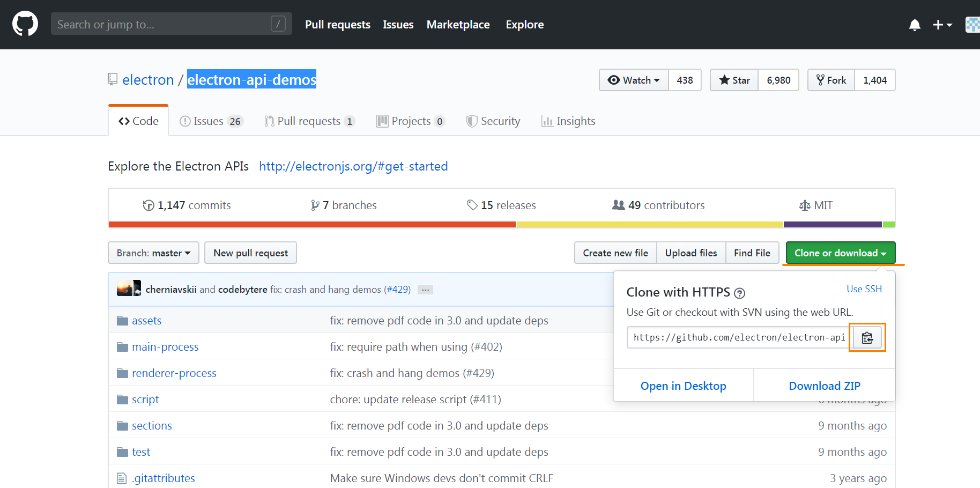
Task: Open commit author avatars
Action: [129, 288]
